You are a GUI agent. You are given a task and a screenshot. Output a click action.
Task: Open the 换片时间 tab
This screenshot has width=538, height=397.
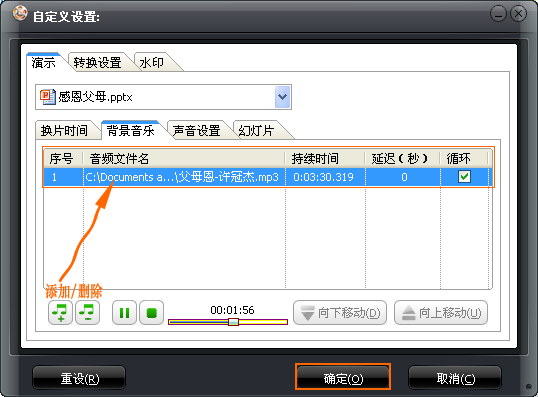click(64, 130)
